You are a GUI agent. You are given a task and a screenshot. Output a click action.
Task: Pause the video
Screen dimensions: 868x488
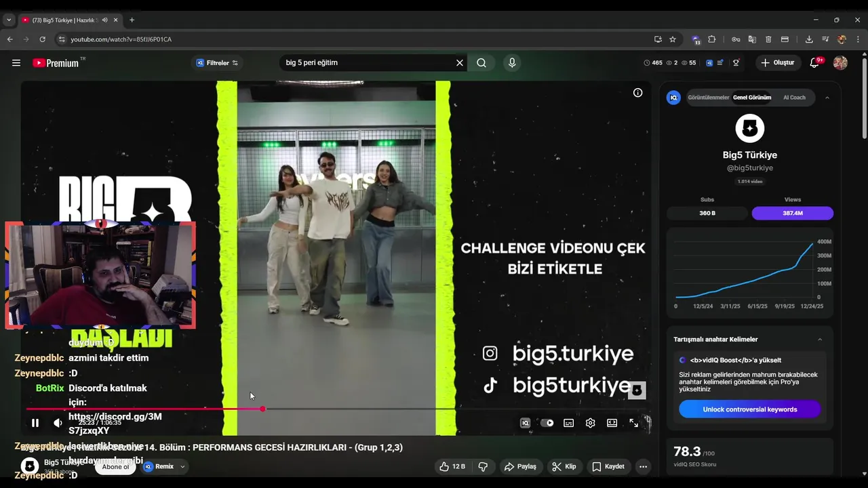pyautogui.click(x=35, y=423)
